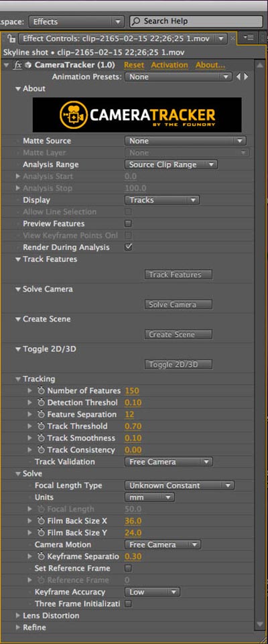Toggle the panel lock icon beside Effect Controls
The height and width of the screenshot is (644, 268).
click(x=11, y=39)
